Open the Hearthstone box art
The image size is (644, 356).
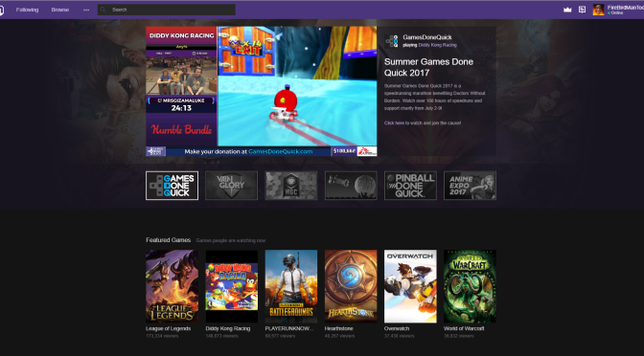(x=351, y=286)
